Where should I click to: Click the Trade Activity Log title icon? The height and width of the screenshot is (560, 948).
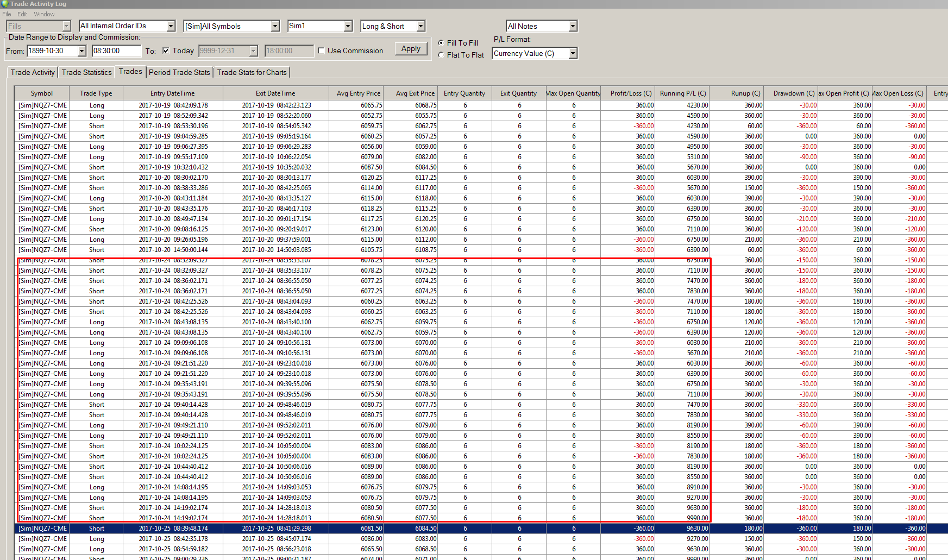5,4
